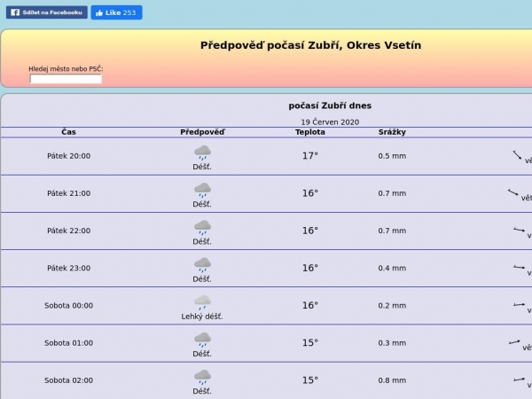Click the Teplota column header
This screenshot has width=532, height=399.
point(310,132)
